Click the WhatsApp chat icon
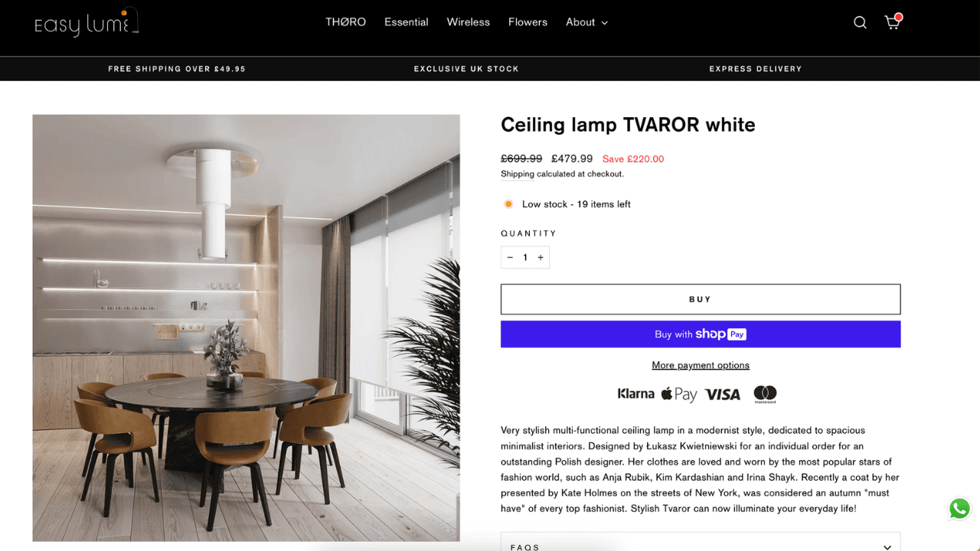This screenshot has height=551, width=980. click(959, 509)
